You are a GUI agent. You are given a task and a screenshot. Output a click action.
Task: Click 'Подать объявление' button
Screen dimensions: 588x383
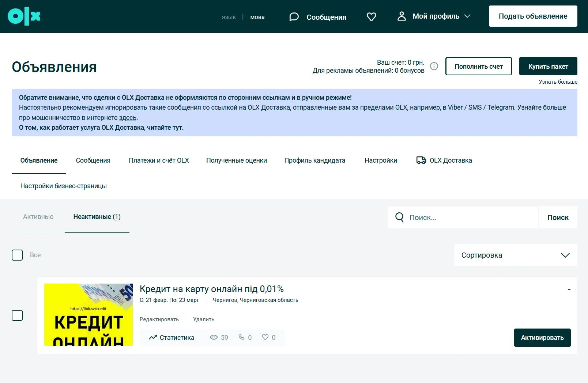click(x=533, y=16)
